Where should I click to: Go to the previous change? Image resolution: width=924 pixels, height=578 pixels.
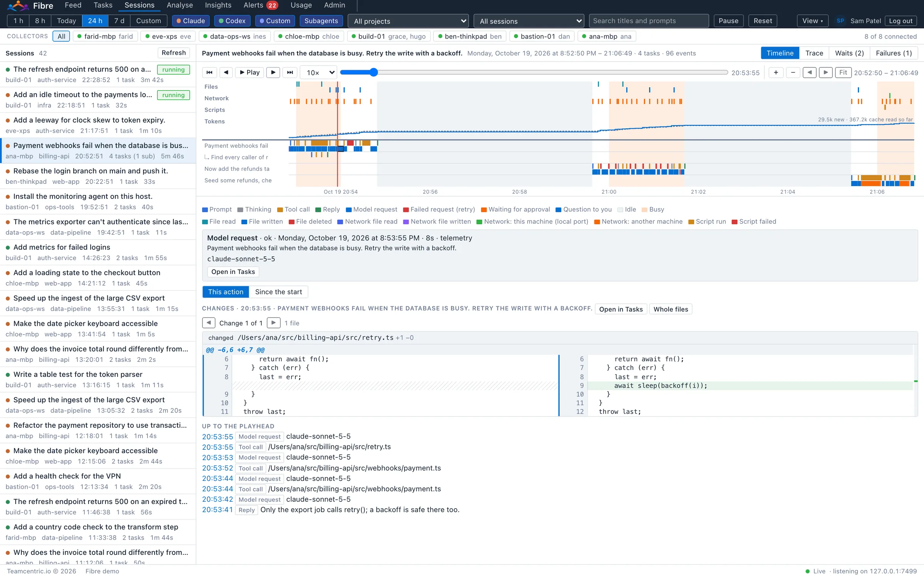[x=209, y=323]
